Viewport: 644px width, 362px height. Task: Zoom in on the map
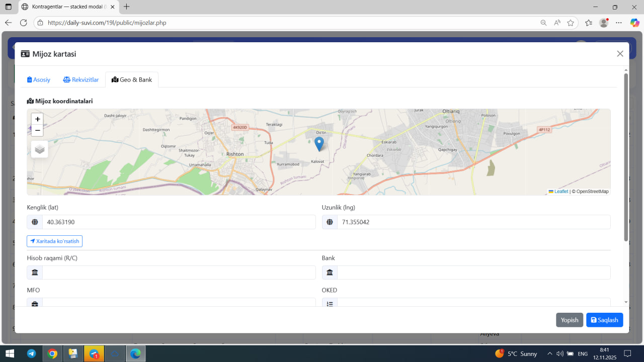(x=37, y=119)
